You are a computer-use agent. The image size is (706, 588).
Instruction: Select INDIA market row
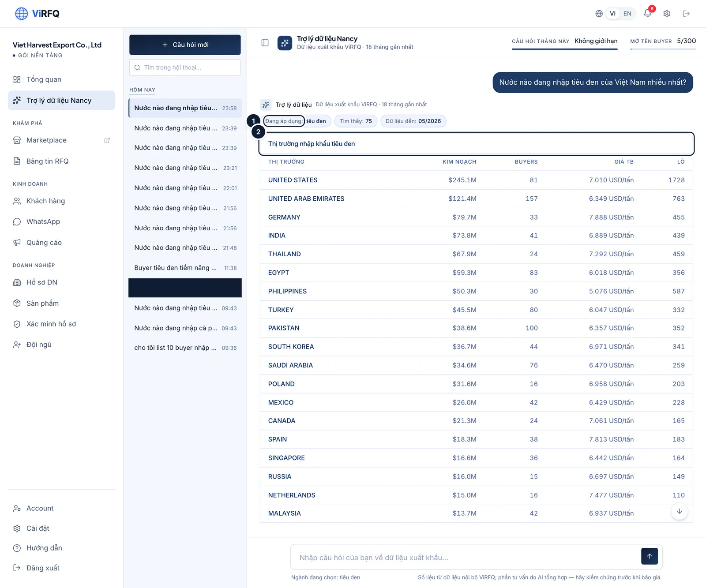[x=476, y=236]
